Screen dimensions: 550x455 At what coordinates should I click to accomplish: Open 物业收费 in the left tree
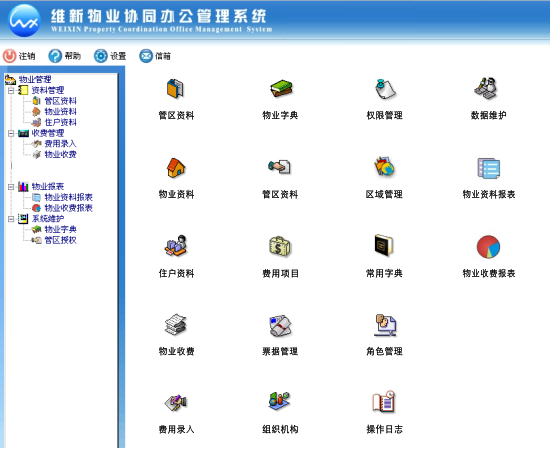point(60,154)
